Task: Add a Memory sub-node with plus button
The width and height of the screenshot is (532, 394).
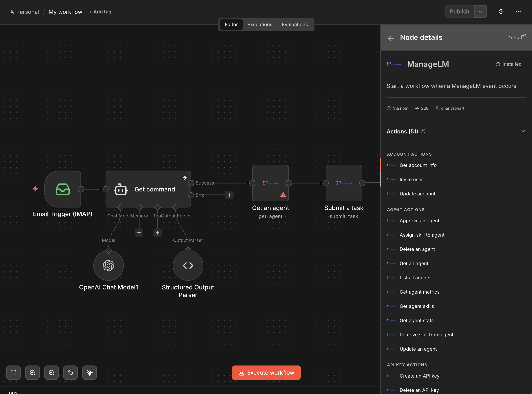Action: (x=139, y=233)
